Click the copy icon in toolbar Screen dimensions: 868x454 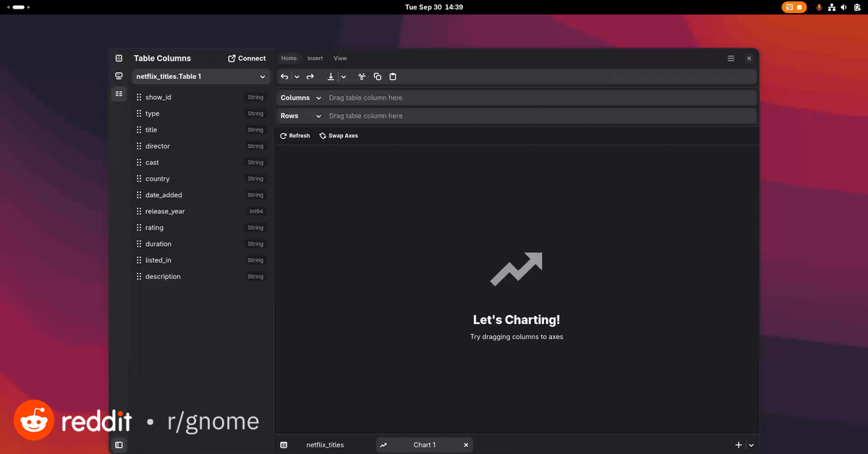coord(378,77)
